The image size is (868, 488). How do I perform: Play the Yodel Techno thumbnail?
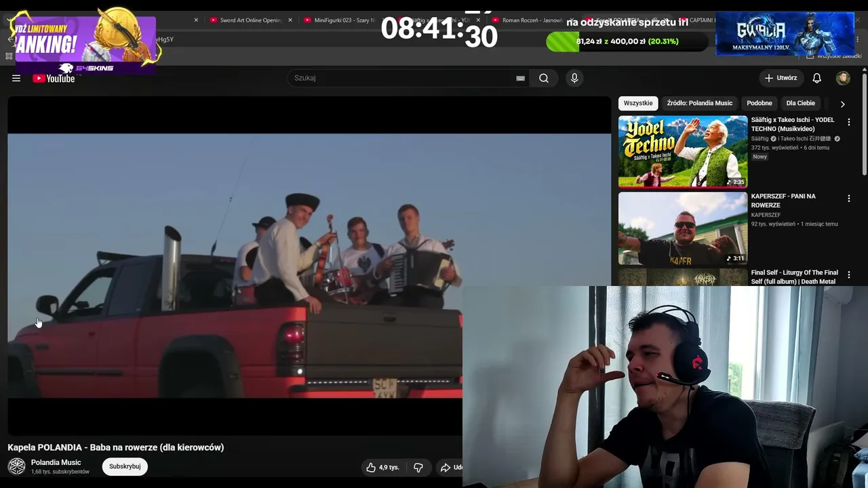pyautogui.click(x=683, y=151)
